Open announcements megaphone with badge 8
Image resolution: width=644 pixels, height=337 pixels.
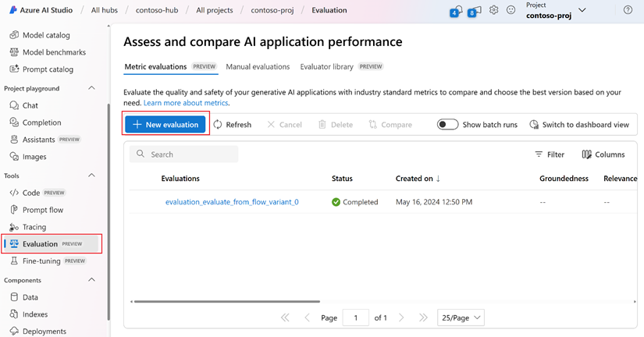475,12
